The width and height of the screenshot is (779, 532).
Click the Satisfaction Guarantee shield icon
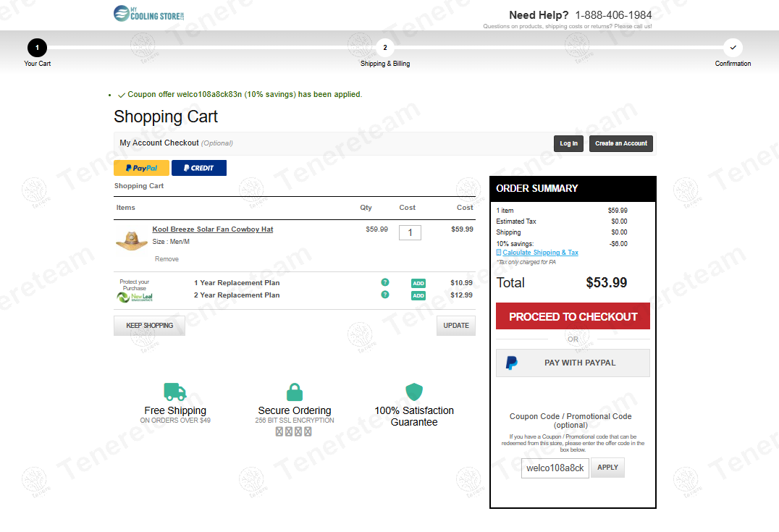click(x=414, y=392)
